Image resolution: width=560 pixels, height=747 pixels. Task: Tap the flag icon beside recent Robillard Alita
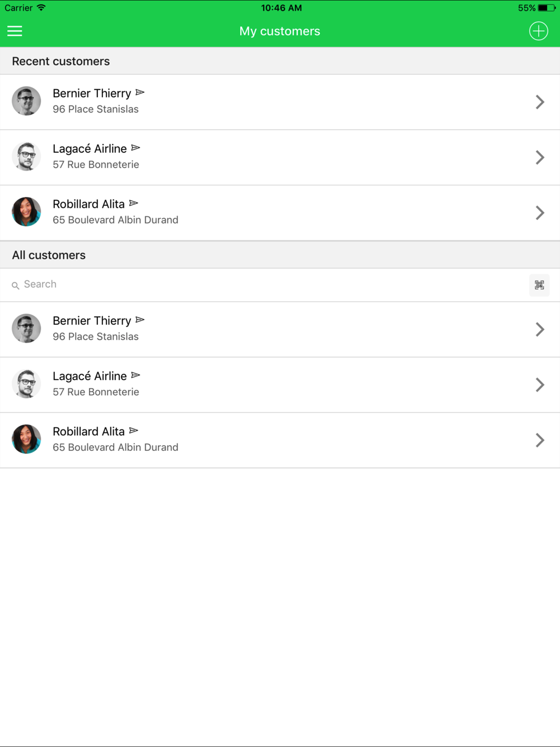pos(133,203)
